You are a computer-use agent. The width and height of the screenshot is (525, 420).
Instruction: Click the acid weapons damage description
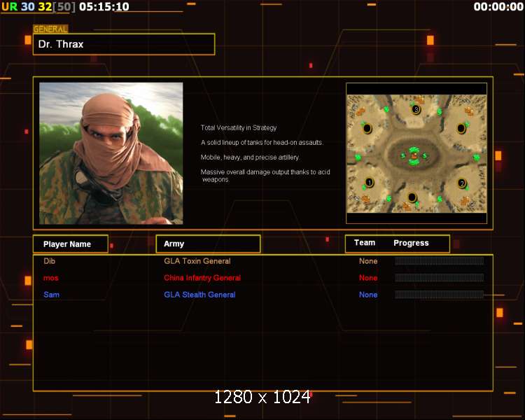coord(265,176)
